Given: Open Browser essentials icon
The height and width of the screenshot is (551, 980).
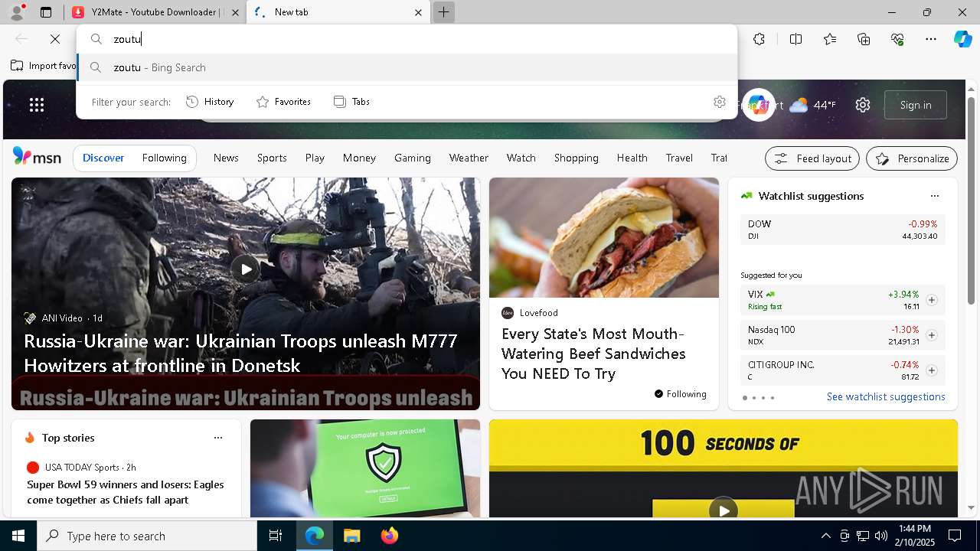Looking at the screenshot, I should click(897, 39).
